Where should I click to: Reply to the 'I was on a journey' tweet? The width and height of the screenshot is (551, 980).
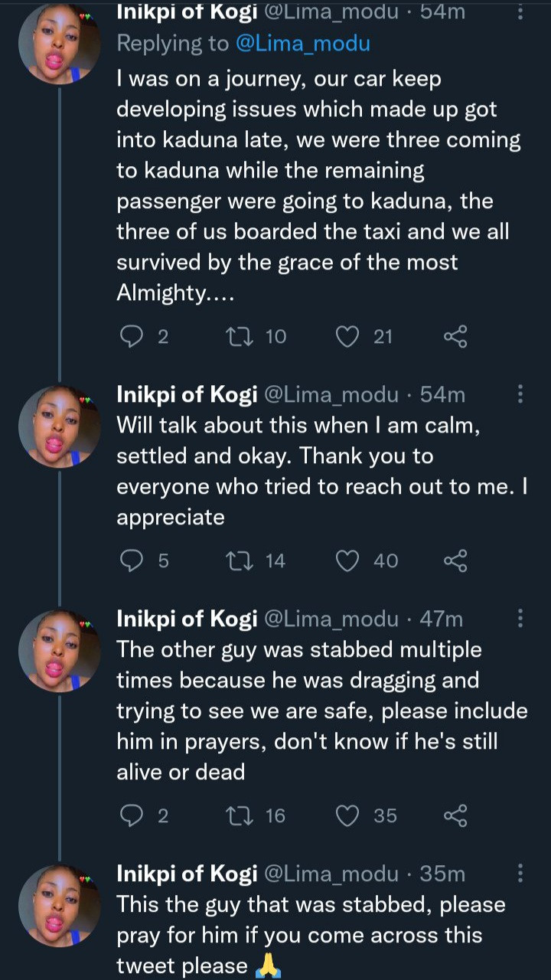pos(132,336)
